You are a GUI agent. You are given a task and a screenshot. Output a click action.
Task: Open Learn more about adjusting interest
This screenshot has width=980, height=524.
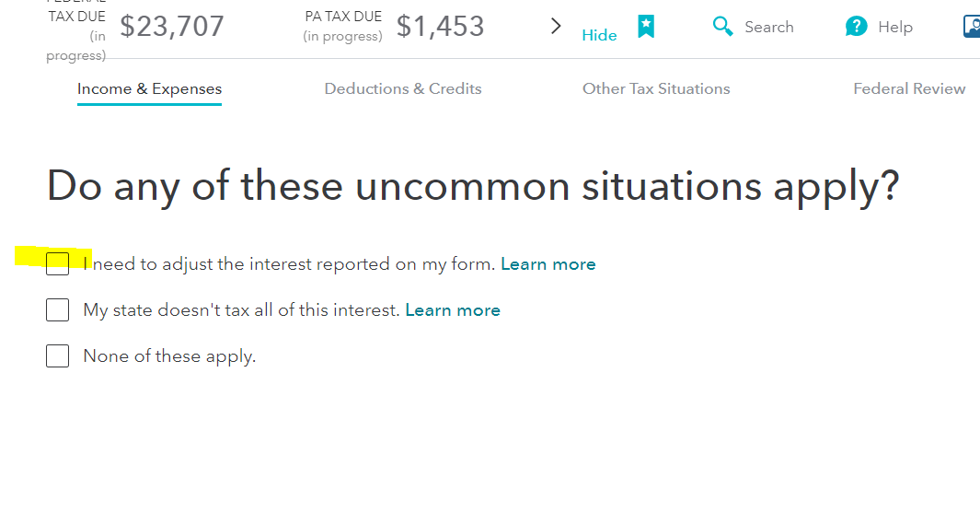(548, 264)
